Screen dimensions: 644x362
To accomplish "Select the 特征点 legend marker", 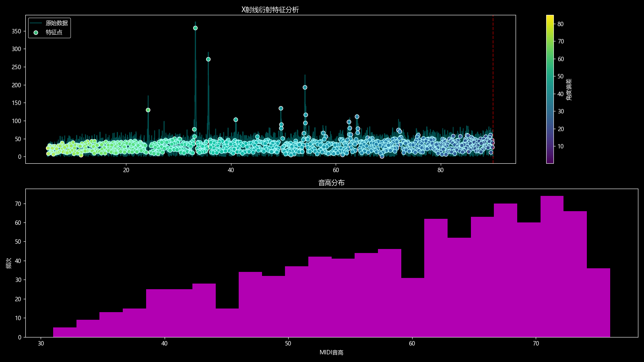I will [36, 33].
